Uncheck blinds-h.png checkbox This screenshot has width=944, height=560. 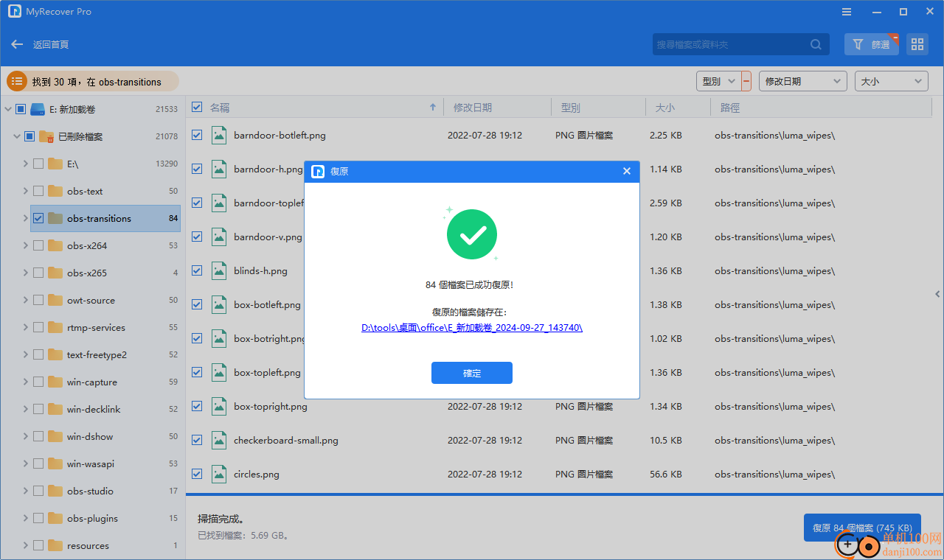pos(197,270)
